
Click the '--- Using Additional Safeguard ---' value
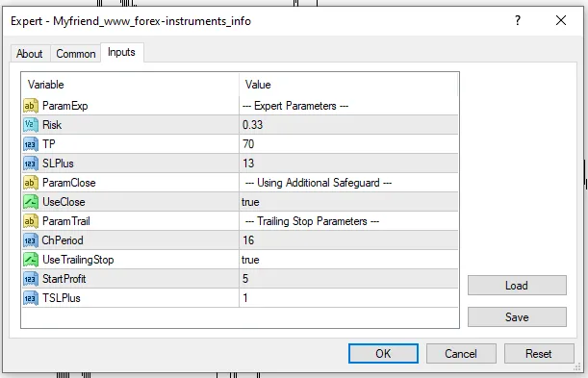point(319,183)
